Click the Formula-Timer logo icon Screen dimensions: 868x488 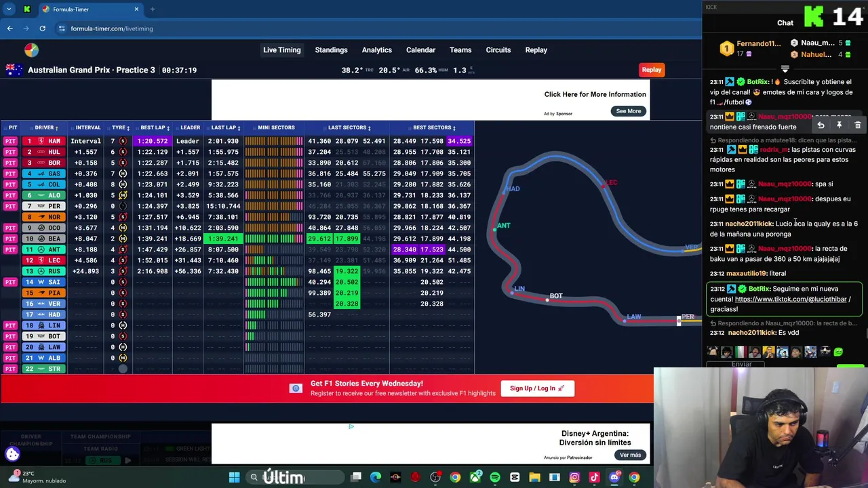point(31,50)
